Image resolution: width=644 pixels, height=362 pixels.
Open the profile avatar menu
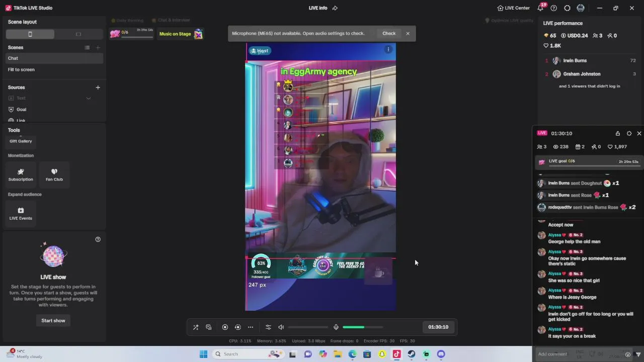coord(581,8)
